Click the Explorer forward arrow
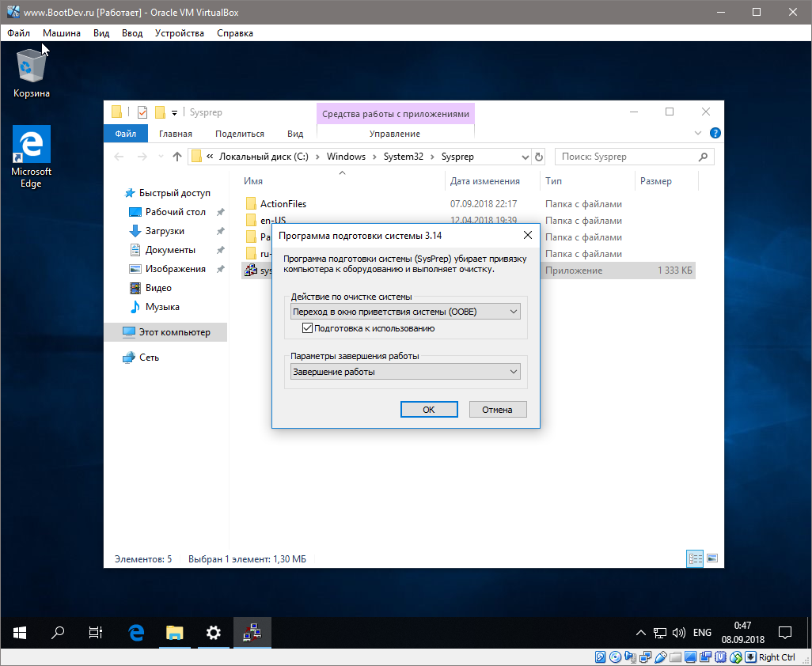 click(142, 157)
